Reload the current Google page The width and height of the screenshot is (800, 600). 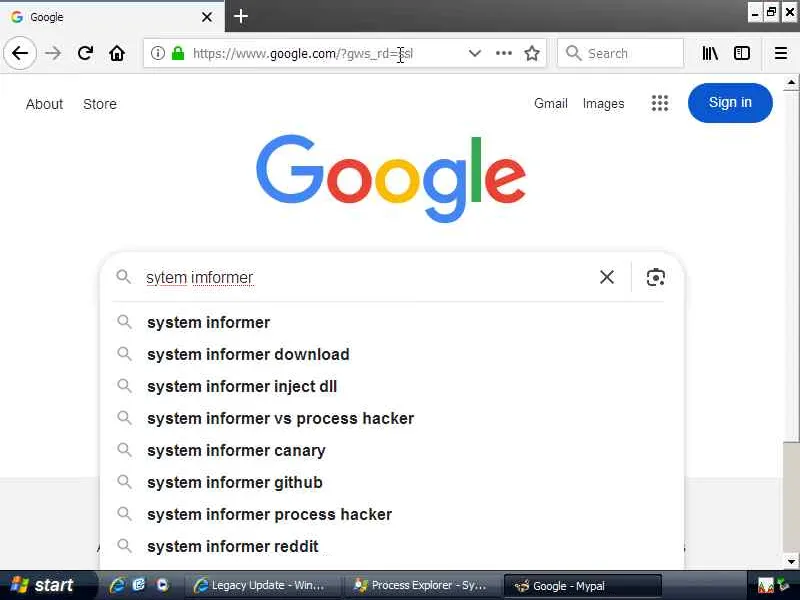pyautogui.click(x=85, y=53)
